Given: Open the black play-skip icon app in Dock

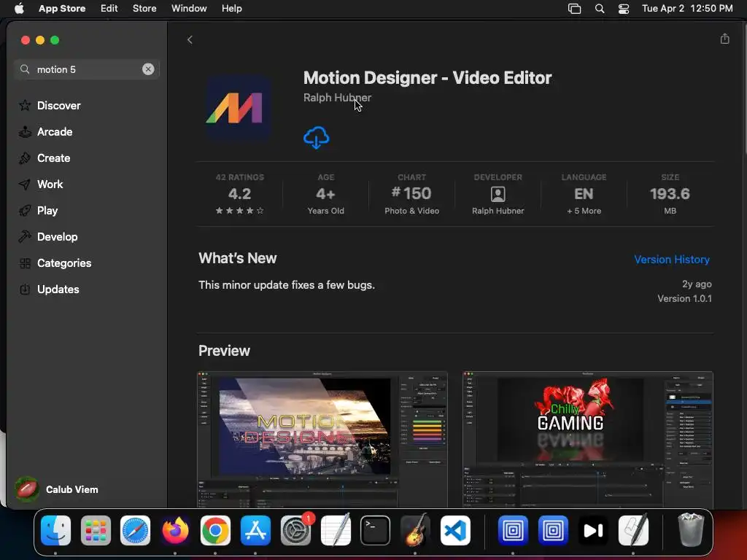Looking at the screenshot, I should [593, 531].
